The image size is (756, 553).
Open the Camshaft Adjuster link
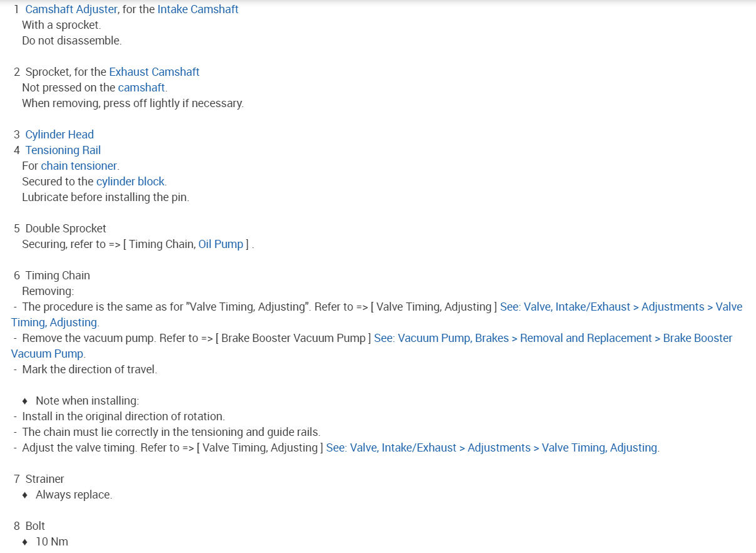[71, 9]
